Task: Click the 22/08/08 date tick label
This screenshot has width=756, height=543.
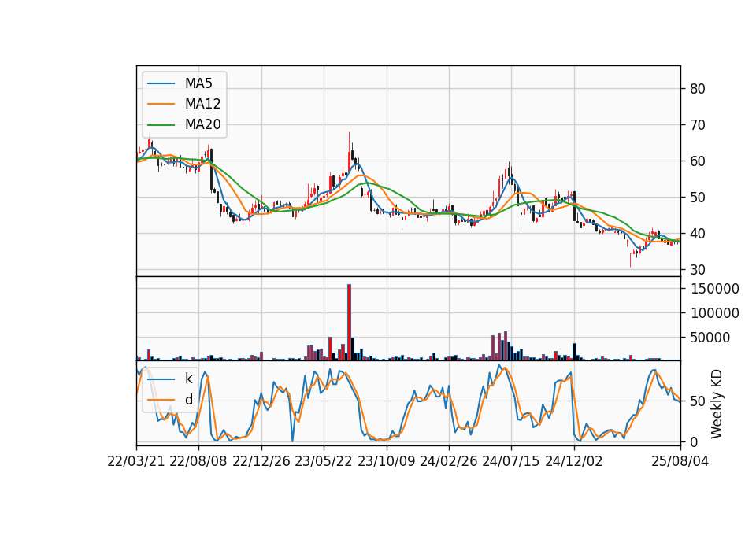Action: click(198, 462)
